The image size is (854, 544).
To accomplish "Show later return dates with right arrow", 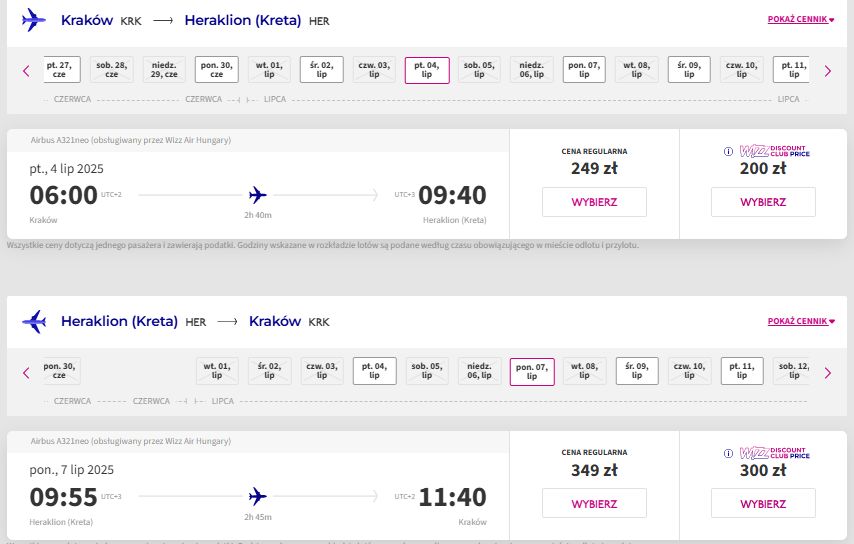I will (828, 373).
